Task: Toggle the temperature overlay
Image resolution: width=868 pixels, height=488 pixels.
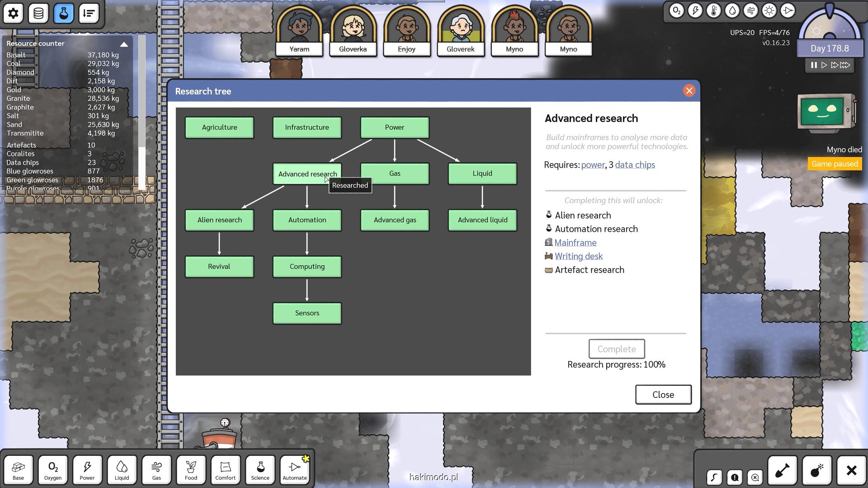Action: [713, 10]
